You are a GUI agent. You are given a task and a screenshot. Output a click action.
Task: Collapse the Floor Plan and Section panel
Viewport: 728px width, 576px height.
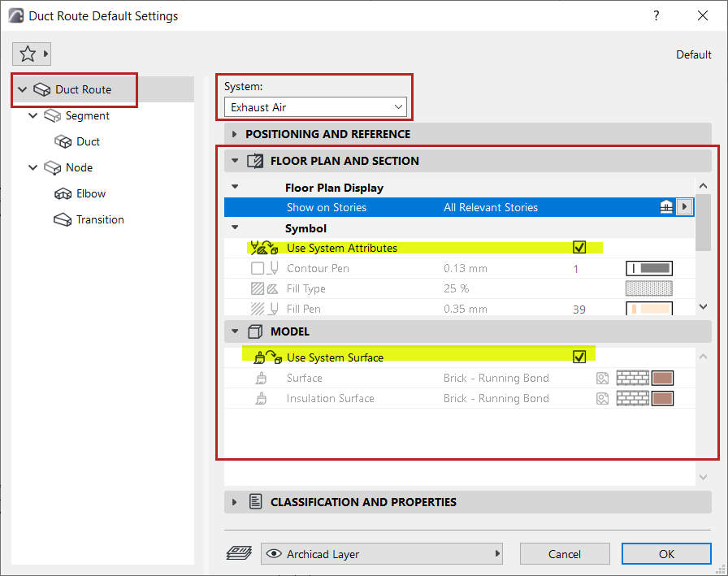235,161
